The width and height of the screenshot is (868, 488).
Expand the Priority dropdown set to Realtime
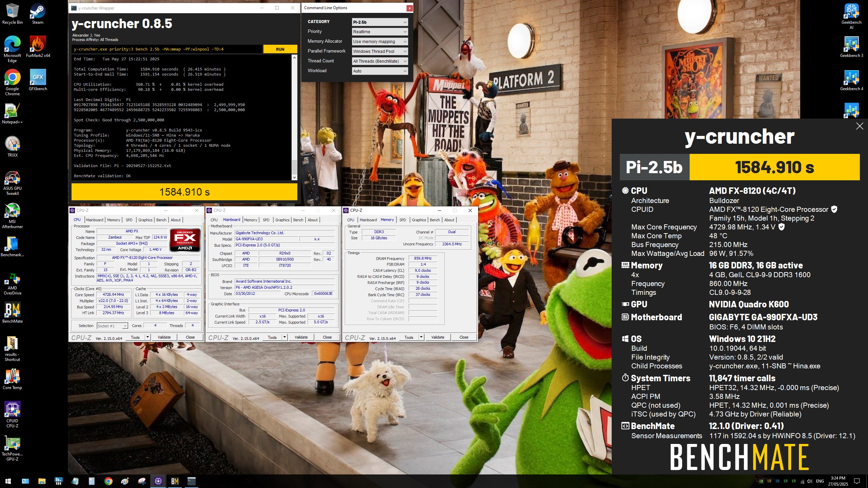380,32
